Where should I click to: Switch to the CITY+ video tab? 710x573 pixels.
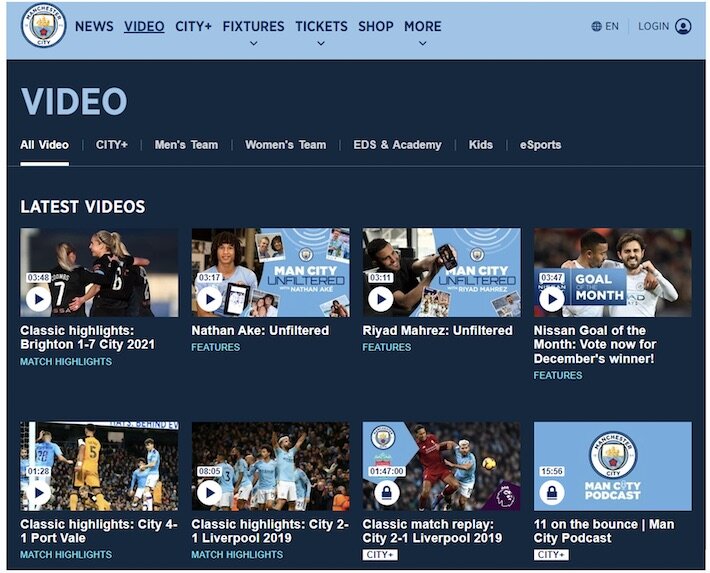[x=112, y=145]
